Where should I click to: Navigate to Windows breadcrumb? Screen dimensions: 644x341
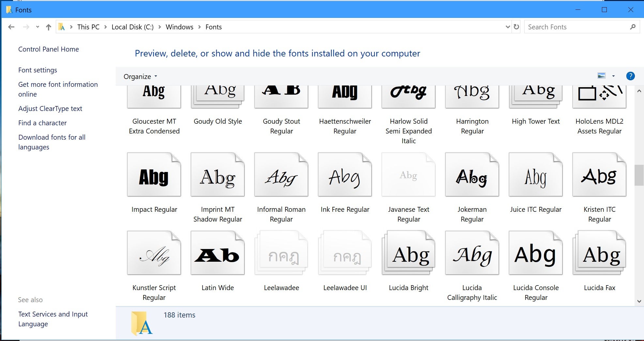click(x=179, y=27)
